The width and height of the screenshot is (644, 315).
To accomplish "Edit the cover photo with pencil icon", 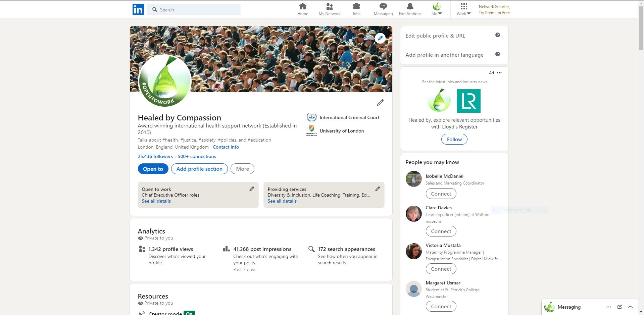I will (x=380, y=38).
